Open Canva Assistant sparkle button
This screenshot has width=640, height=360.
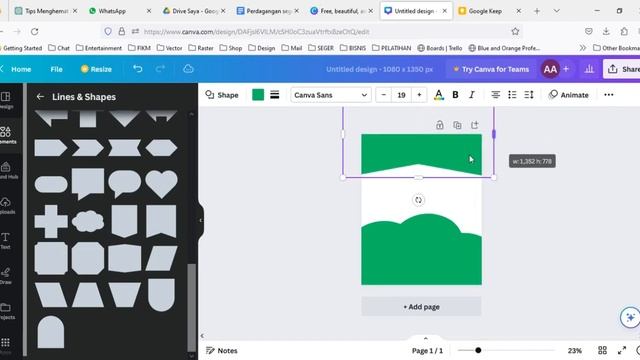630,317
